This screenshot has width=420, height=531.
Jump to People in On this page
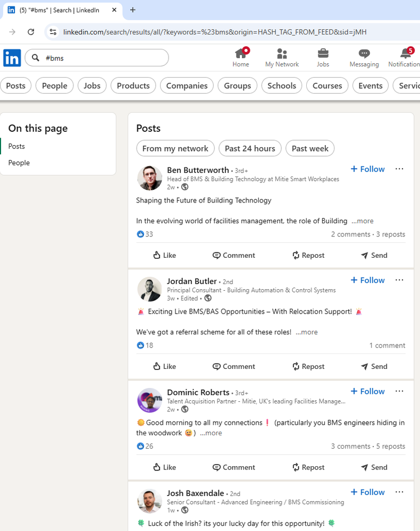point(19,163)
